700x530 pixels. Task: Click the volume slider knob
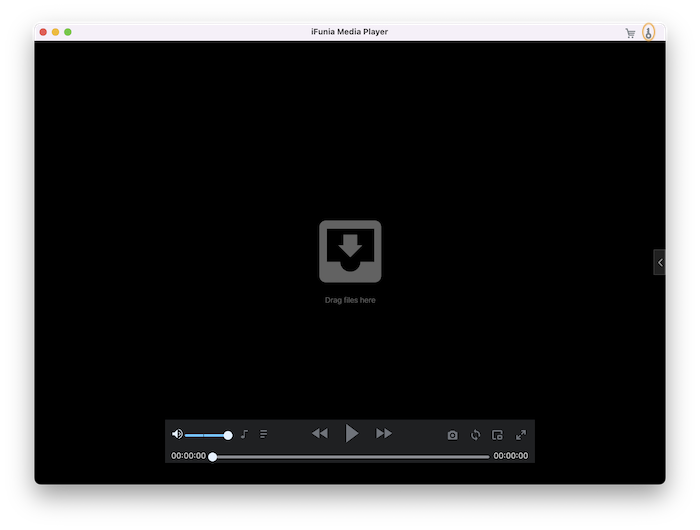pos(228,435)
